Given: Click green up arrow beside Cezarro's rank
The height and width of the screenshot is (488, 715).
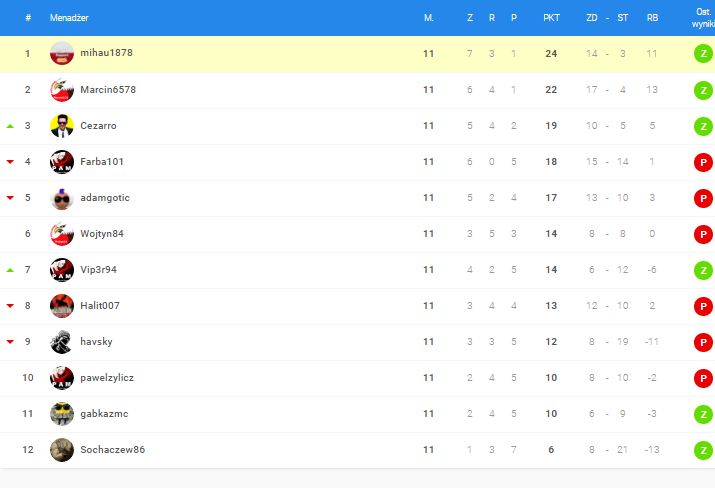Looking at the screenshot, I should coord(10,126).
